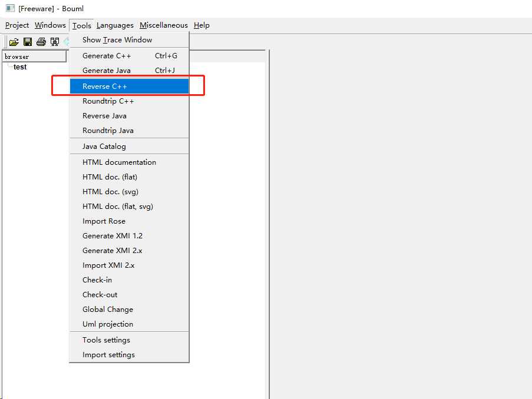The height and width of the screenshot is (399, 532).
Task: Choose Roundtrip Java
Action: point(129,131)
